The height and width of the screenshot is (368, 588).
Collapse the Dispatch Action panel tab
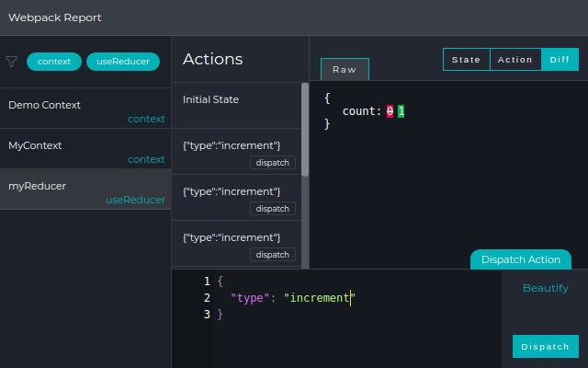[x=520, y=259]
